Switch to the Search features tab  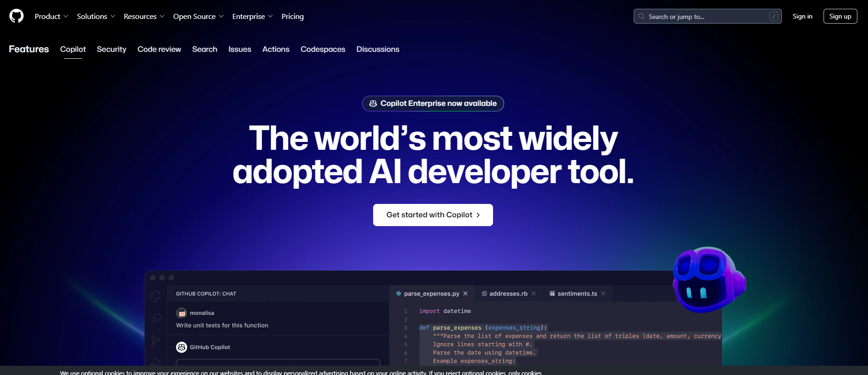coord(205,49)
